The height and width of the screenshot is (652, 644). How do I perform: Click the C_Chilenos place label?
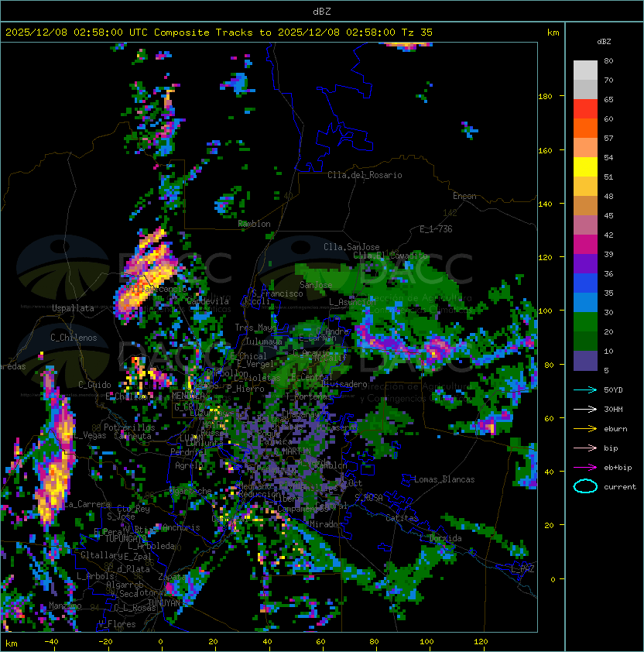[74, 338]
